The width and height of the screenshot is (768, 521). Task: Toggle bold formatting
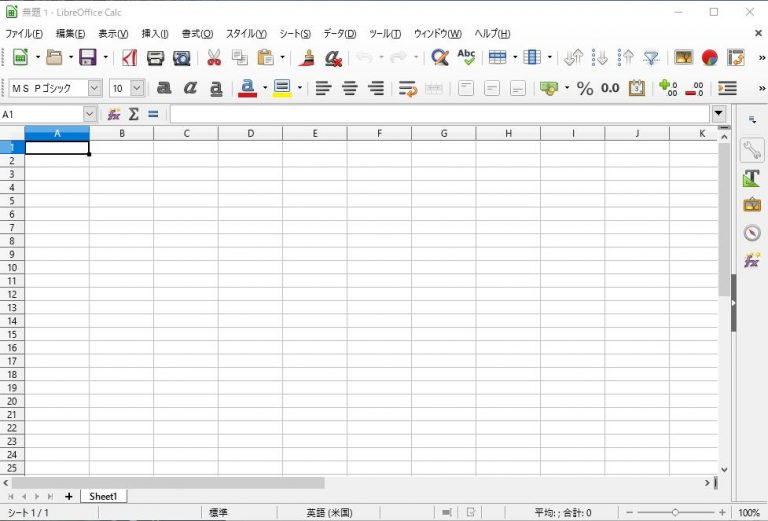point(164,88)
